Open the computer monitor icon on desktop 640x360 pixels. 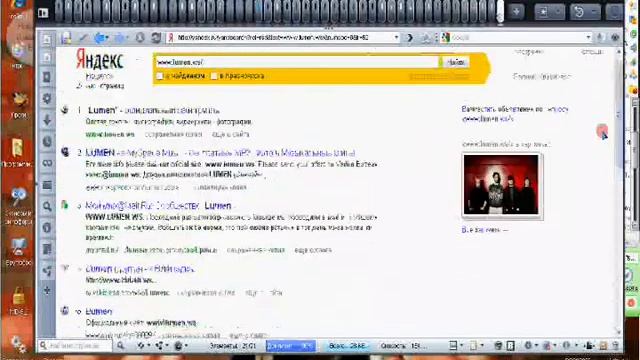18,248
